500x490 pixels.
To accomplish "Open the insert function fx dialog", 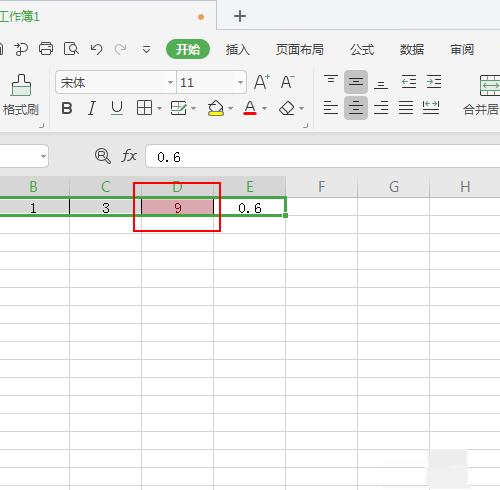I will point(129,156).
